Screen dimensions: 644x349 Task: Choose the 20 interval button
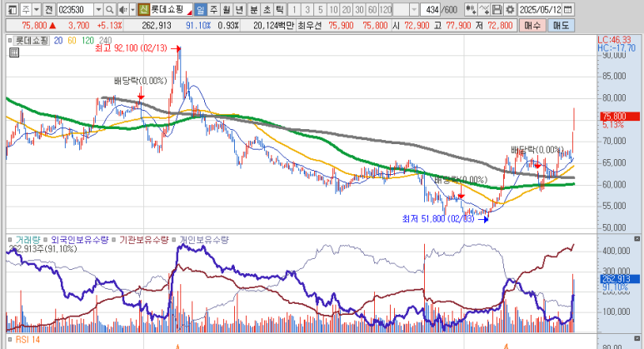coord(347,9)
